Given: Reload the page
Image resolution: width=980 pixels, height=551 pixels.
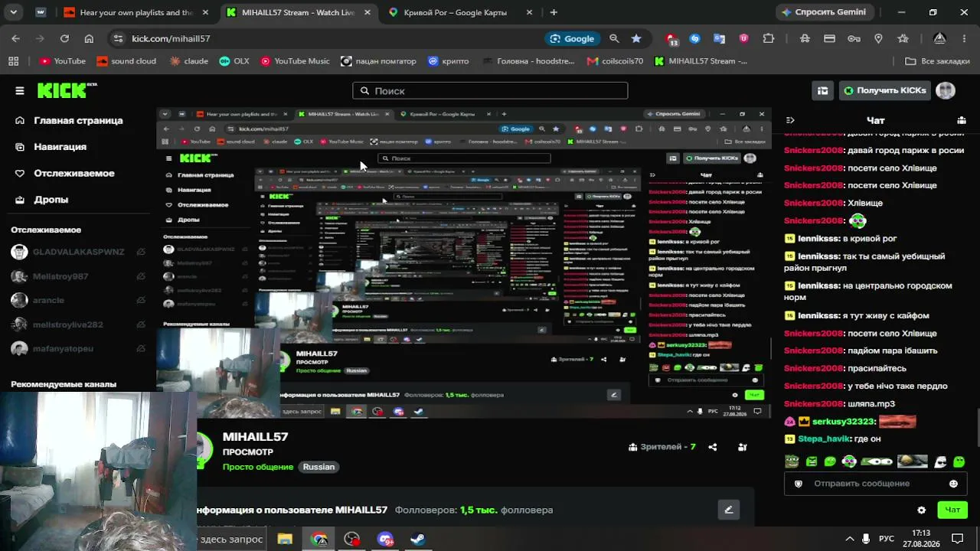Looking at the screenshot, I should click(x=64, y=38).
